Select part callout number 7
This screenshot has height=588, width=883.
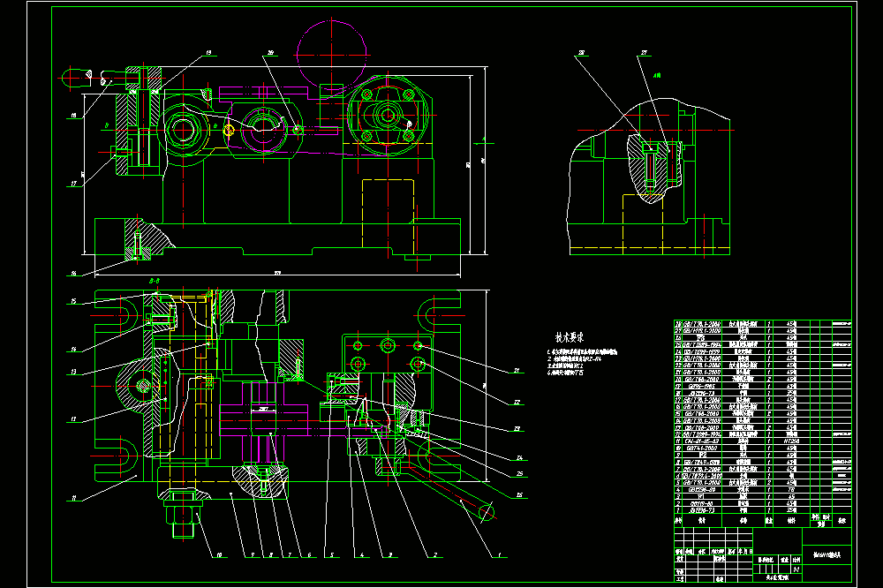click(290, 554)
